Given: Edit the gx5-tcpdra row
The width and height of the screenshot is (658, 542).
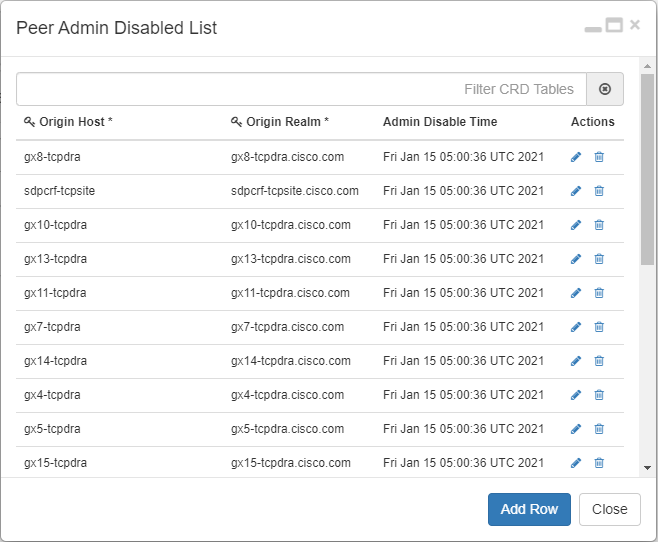Looking at the screenshot, I should point(576,429).
